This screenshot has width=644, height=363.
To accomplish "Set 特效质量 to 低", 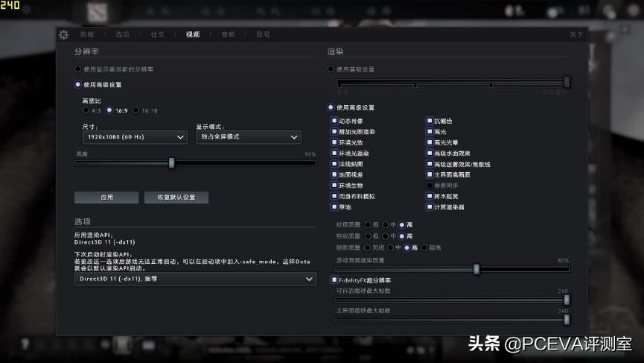I will 368,236.
